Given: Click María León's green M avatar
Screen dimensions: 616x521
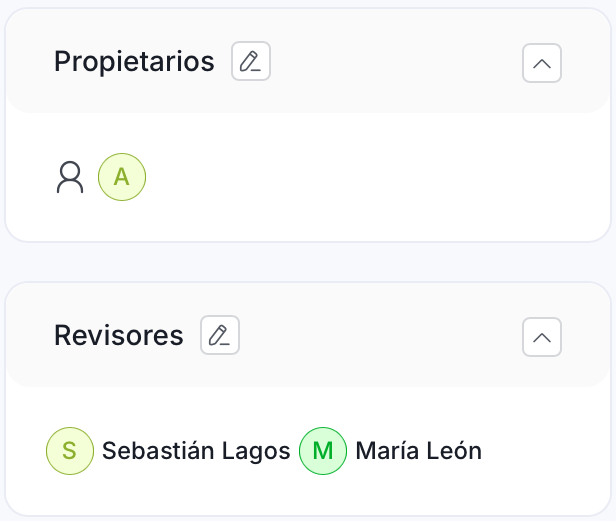Looking at the screenshot, I should [323, 451].
